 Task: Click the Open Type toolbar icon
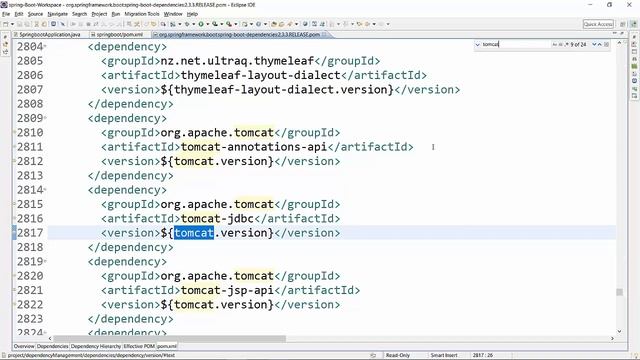(274, 24)
